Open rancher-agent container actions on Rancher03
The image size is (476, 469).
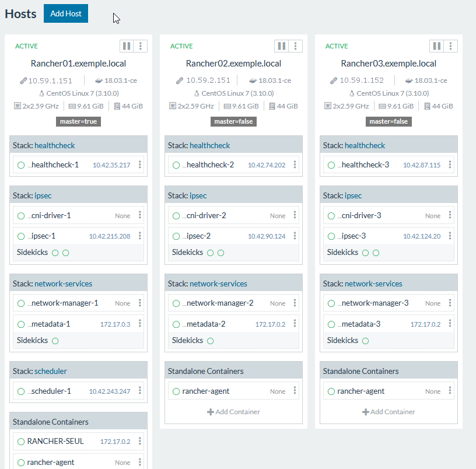450,391
